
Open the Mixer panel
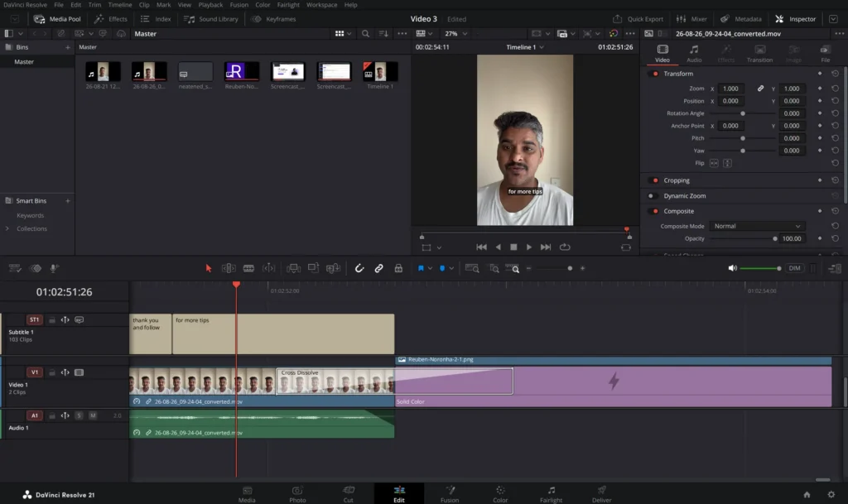(691, 19)
